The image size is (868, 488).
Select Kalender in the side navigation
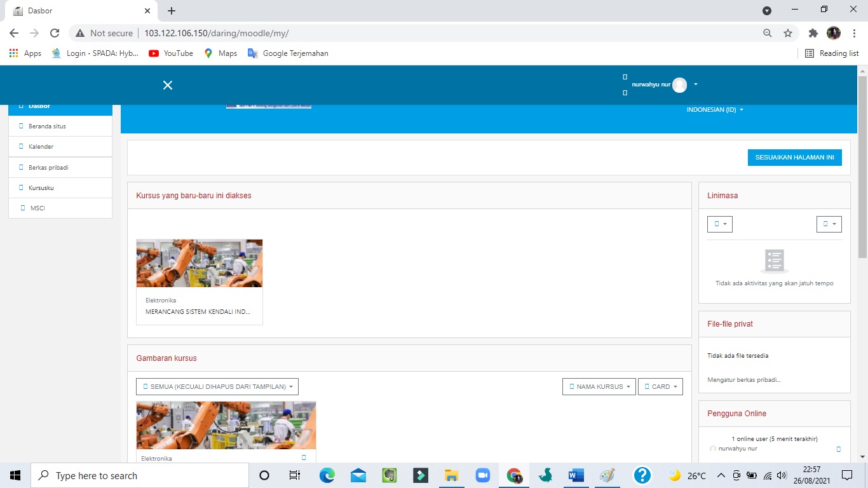[x=41, y=147]
